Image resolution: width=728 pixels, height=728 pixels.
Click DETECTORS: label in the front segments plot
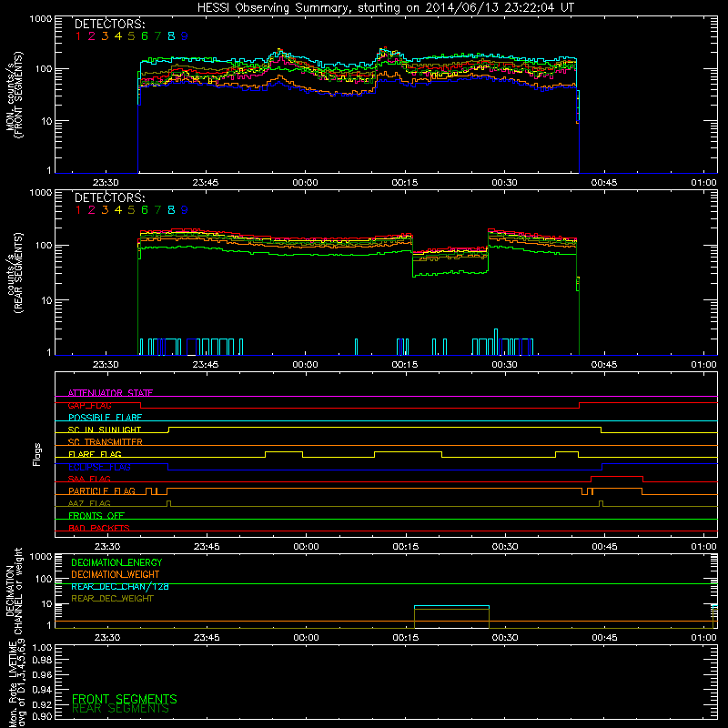pos(109,25)
